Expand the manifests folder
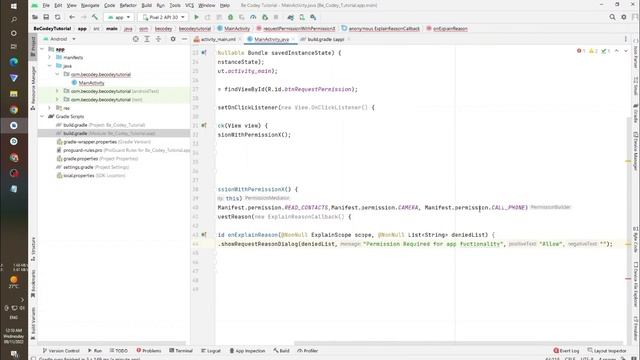The height and width of the screenshot is (360, 640). (x=50, y=58)
